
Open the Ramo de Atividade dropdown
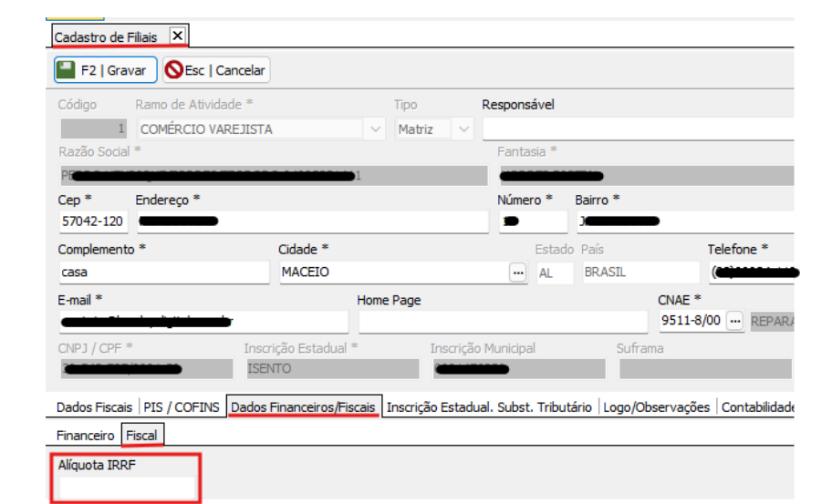(x=376, y=129)
